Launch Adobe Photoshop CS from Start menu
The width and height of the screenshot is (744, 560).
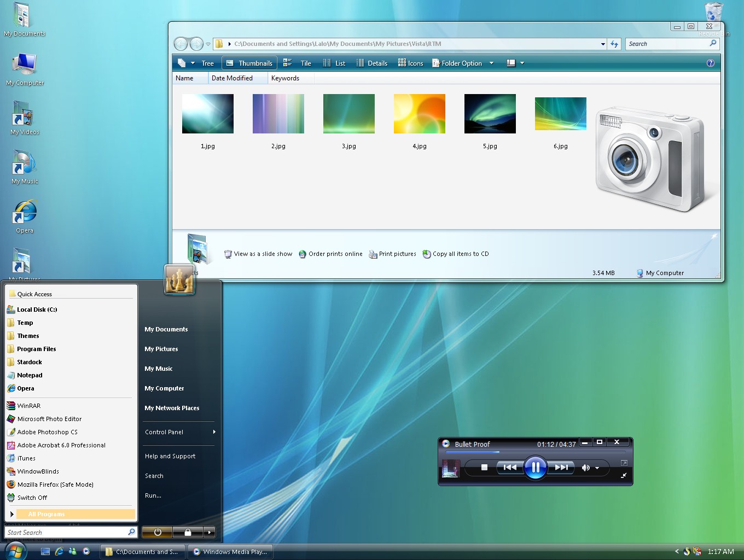pos(48,431)
